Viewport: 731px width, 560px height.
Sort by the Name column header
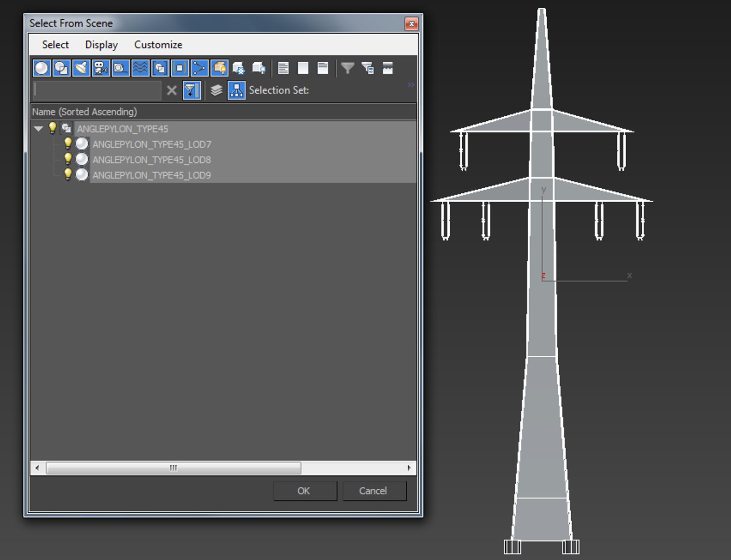223,111
